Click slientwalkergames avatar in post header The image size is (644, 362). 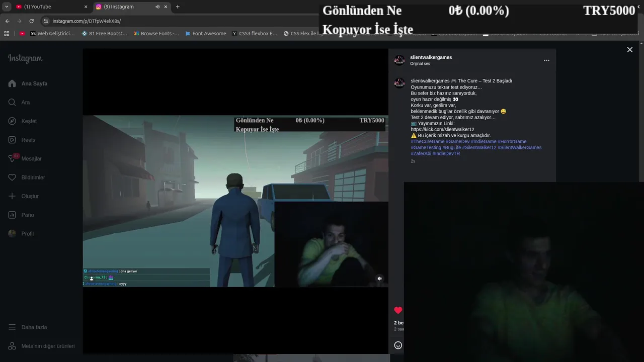point(399,60)
